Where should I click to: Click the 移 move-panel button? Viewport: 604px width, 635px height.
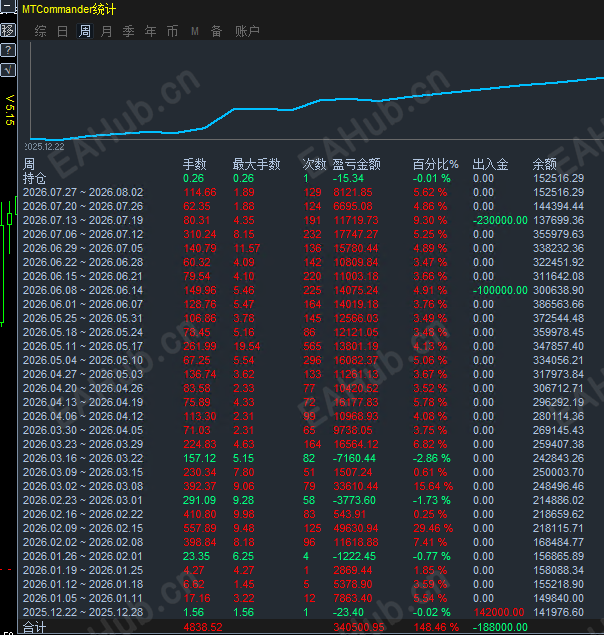pyautogui.click(x=8, y=30)
